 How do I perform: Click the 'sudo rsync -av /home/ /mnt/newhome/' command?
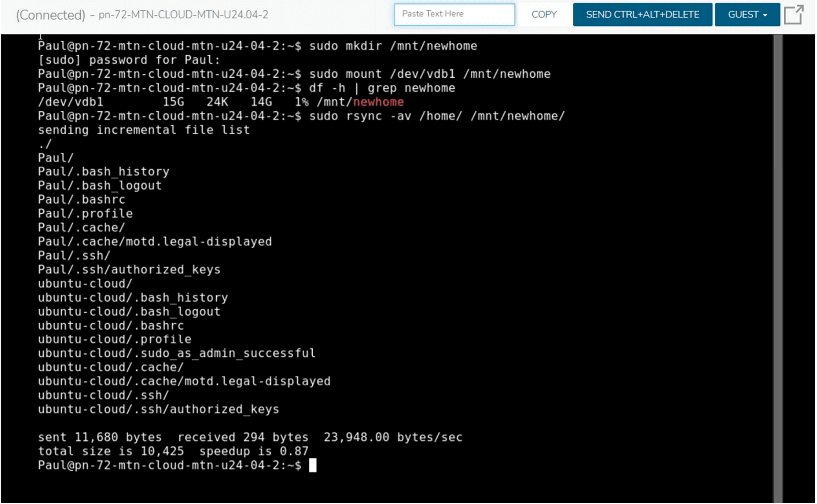437,116
